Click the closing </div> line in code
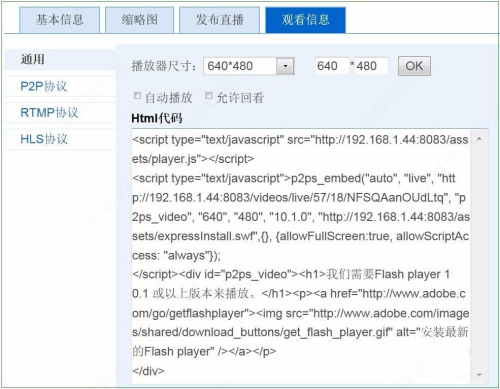The height and width of the screenshot is (389, 500). [148, 371]
